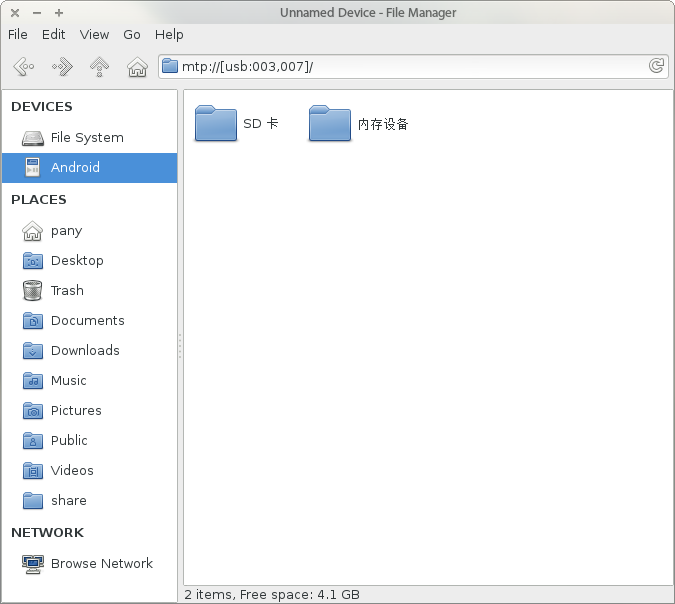
Task: Open the Videos label in Places
Action: tap(72, 470)
